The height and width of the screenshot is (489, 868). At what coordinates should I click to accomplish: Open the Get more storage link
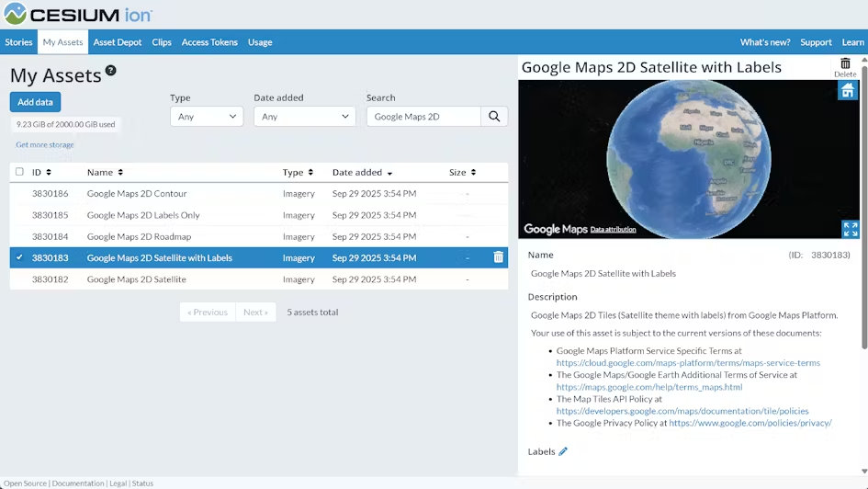coord(45,145)
